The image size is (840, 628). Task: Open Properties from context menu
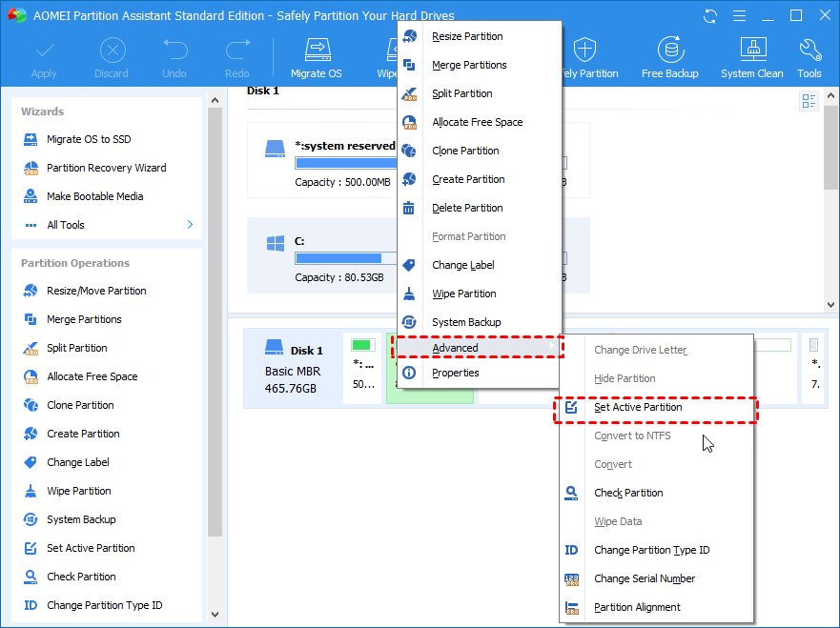[x=479, y=373]
